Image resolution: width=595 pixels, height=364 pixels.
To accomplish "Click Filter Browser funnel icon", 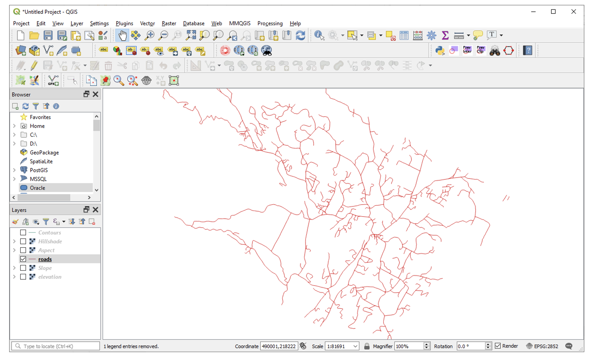I will (x=36, y=106).
